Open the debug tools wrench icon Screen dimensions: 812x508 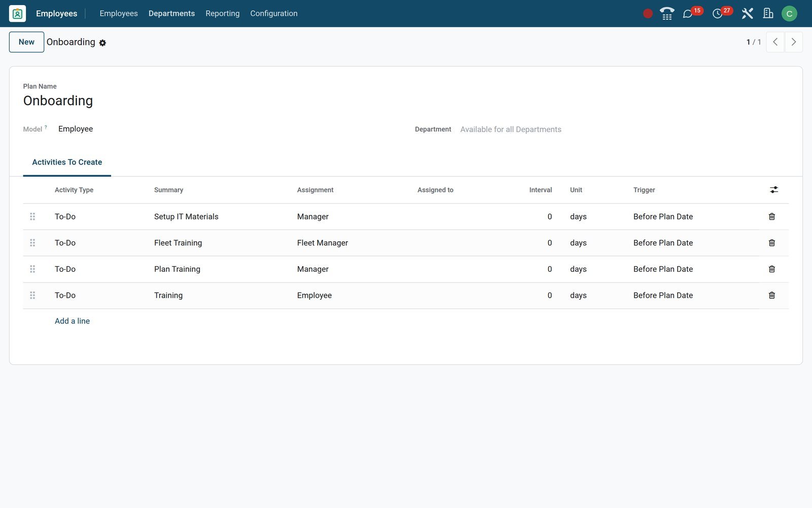(x=747, y=14)
